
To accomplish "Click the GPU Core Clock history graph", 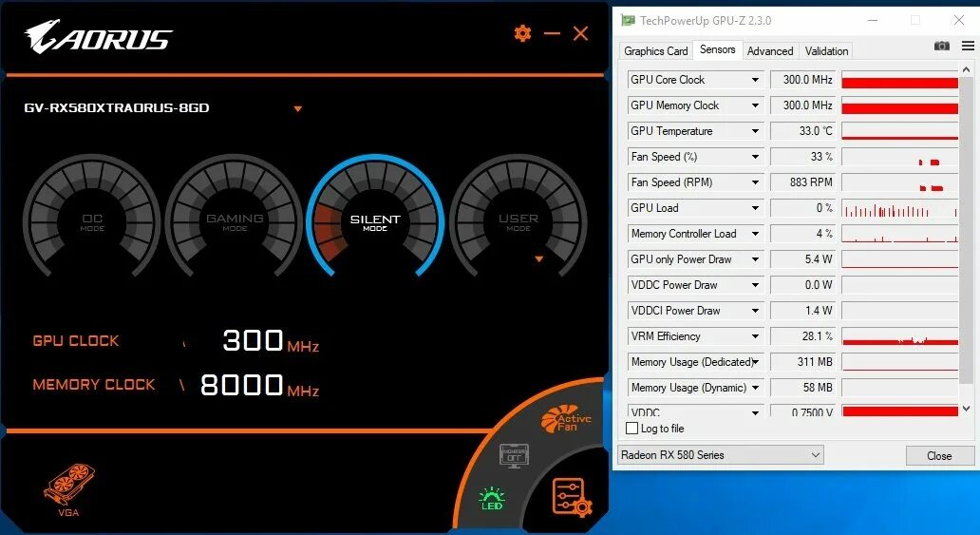I will pos(900,80).
